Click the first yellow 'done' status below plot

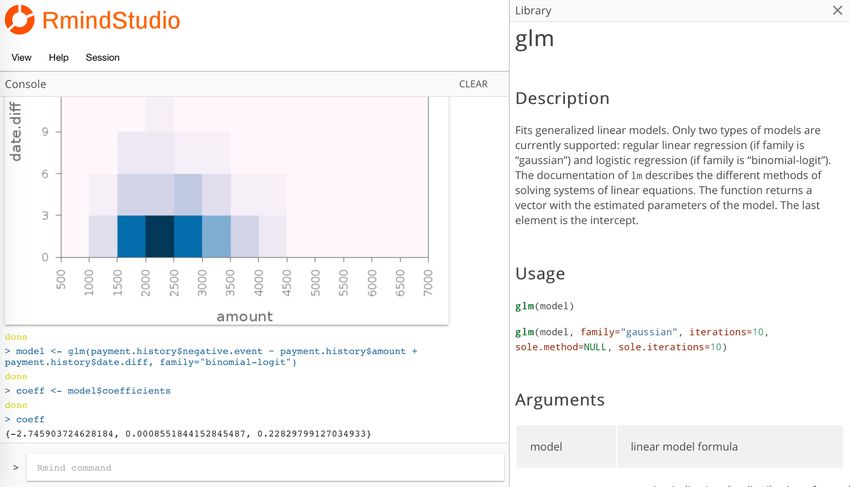point(16,337)
